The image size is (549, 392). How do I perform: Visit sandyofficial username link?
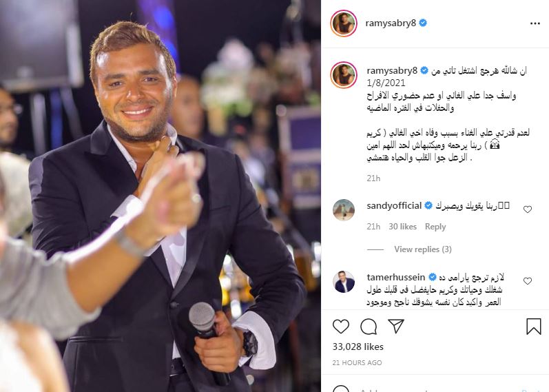(394, 205)
